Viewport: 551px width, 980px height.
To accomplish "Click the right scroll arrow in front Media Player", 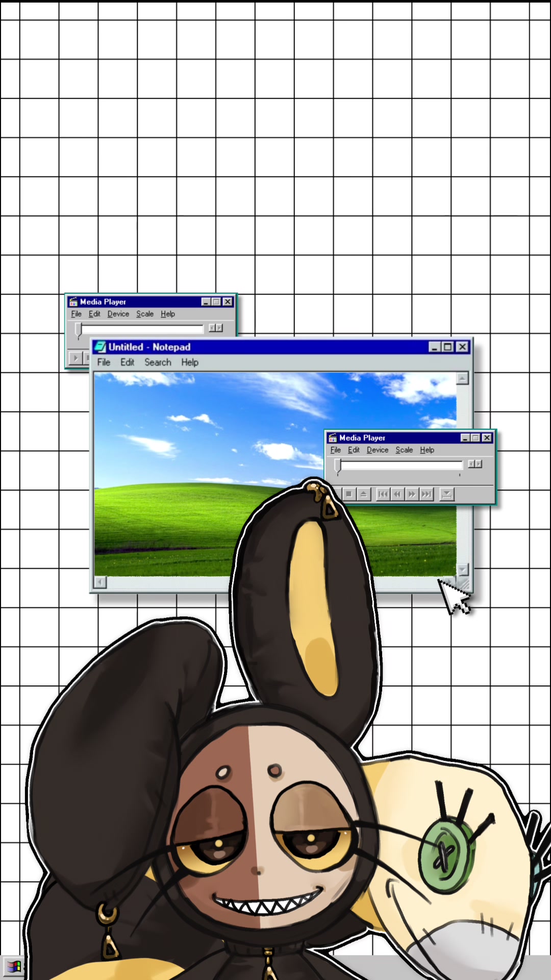I will 479,464.
